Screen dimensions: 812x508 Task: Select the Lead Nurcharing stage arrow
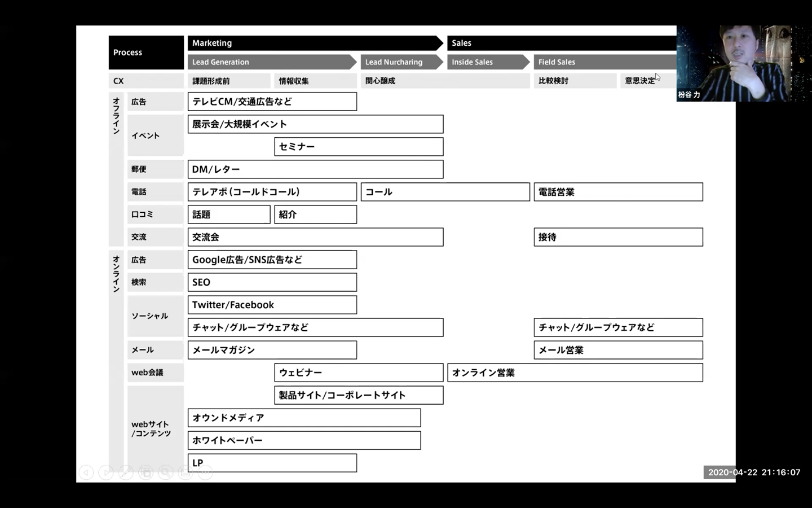(402, 62)
